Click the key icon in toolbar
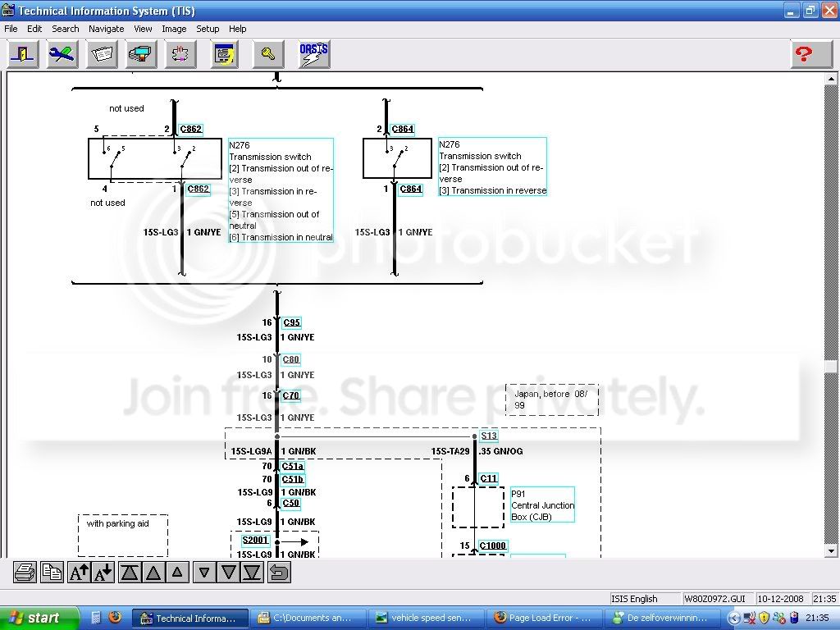This screenshot has height=630, width=840. pos(268,54)
